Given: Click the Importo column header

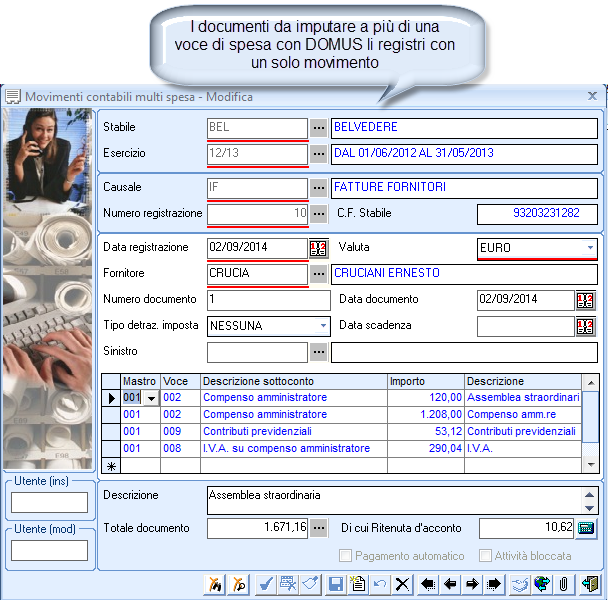Looking at the screenshot, I should pyautogui.click(x=426, y=381).
